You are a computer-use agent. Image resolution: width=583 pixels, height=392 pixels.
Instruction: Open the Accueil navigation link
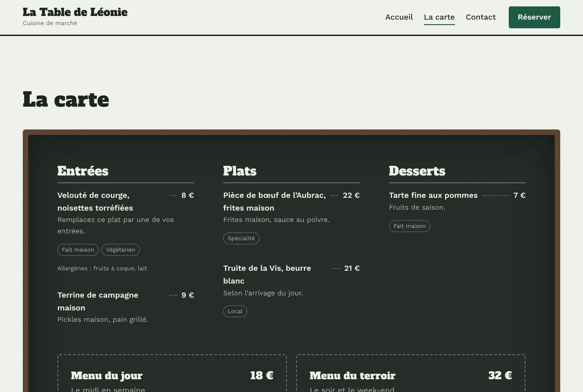point(399,17)
